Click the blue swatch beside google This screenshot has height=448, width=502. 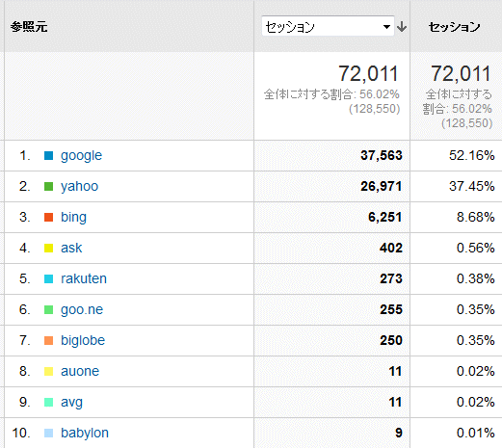(x=48, y=156)
